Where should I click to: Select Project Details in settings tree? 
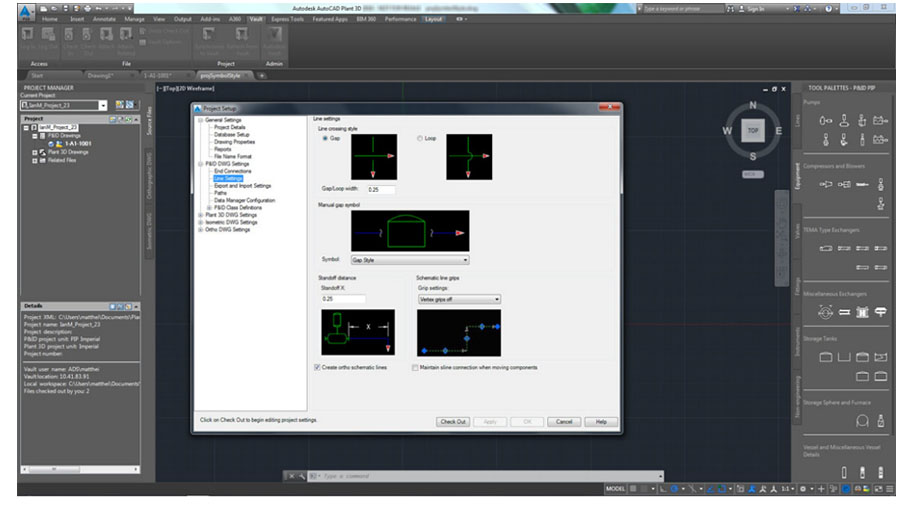click(229, 127)
